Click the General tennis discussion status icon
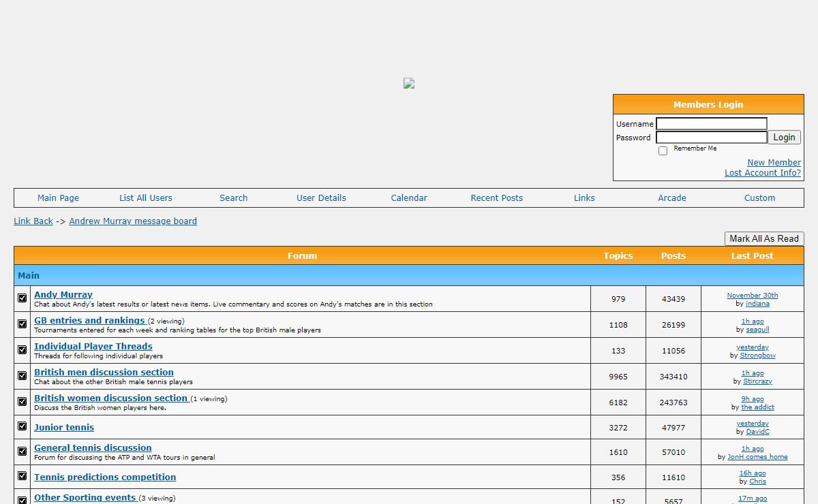 pyautogui.click(x=22, y=451)
